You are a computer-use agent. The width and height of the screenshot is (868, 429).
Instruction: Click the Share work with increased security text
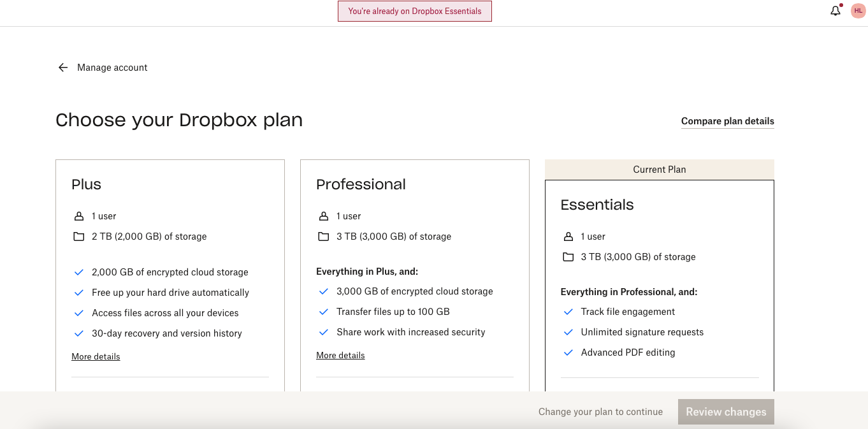(411, 332)
